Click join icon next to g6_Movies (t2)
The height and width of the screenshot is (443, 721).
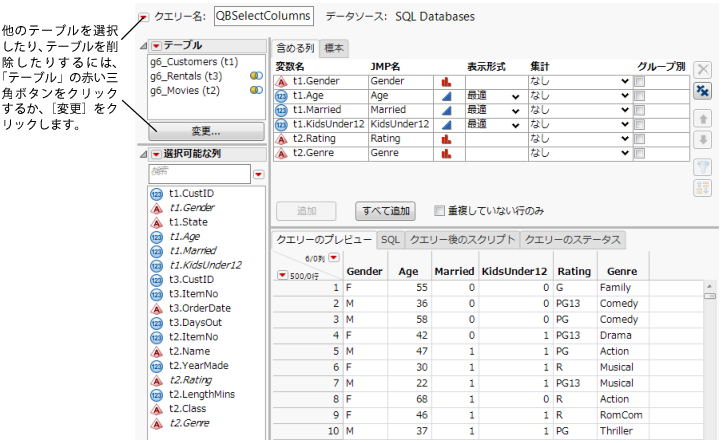256,90
